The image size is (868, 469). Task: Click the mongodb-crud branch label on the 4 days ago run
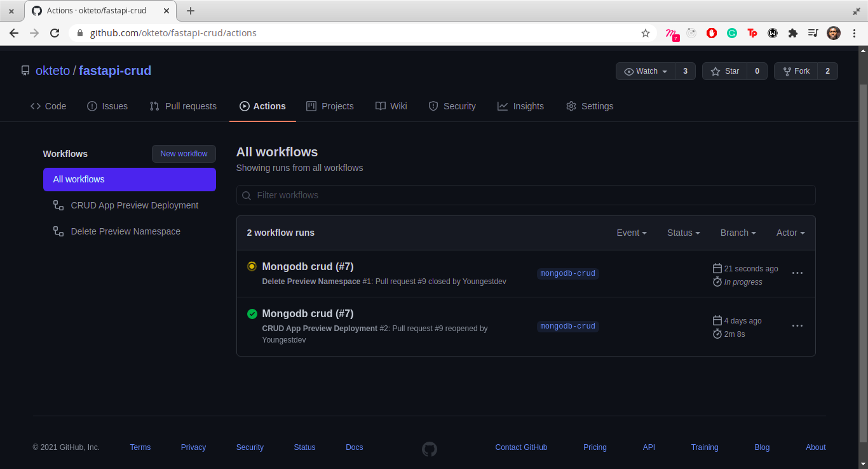[x=567, y=327]
